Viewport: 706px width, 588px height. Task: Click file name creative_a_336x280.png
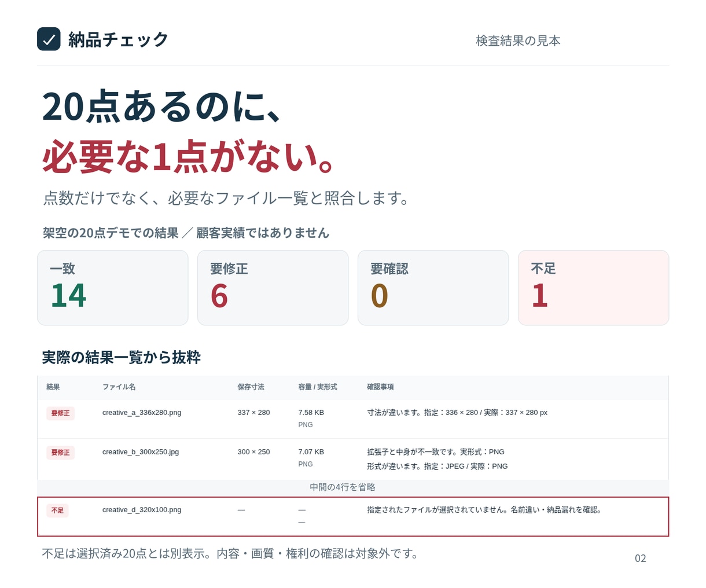coord(142,413)
